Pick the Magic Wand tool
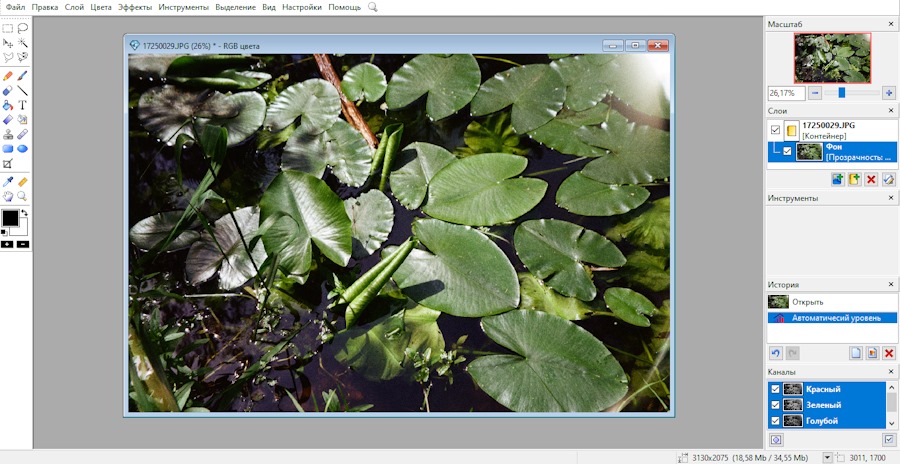This screenshot has width=900, height=464. pyautogui.click(x=22, y=44)
